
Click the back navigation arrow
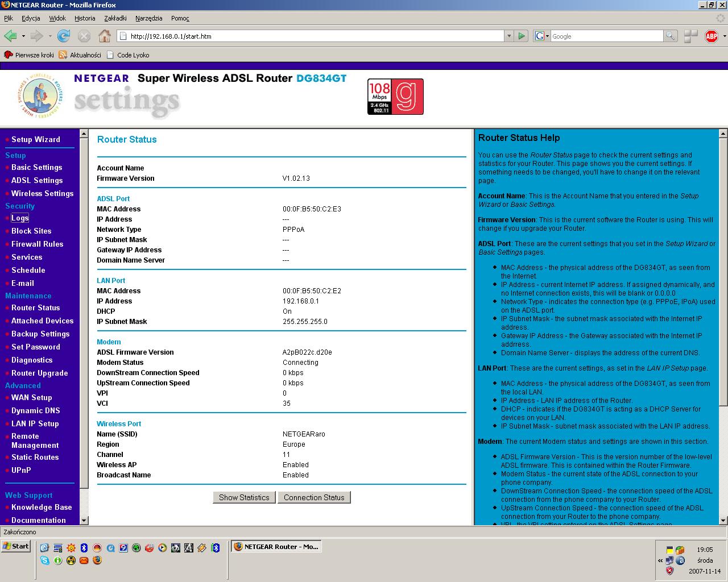pos(10,35)
